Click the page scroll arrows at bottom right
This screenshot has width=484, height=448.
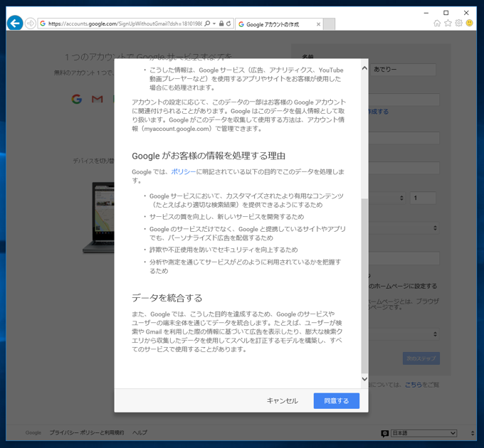473,433
